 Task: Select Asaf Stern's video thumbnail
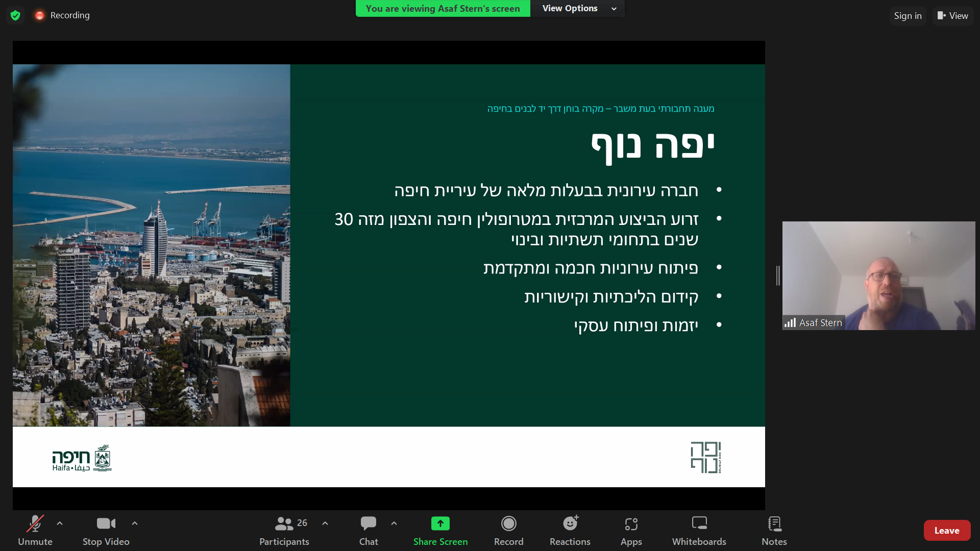(x=878, y=275)
